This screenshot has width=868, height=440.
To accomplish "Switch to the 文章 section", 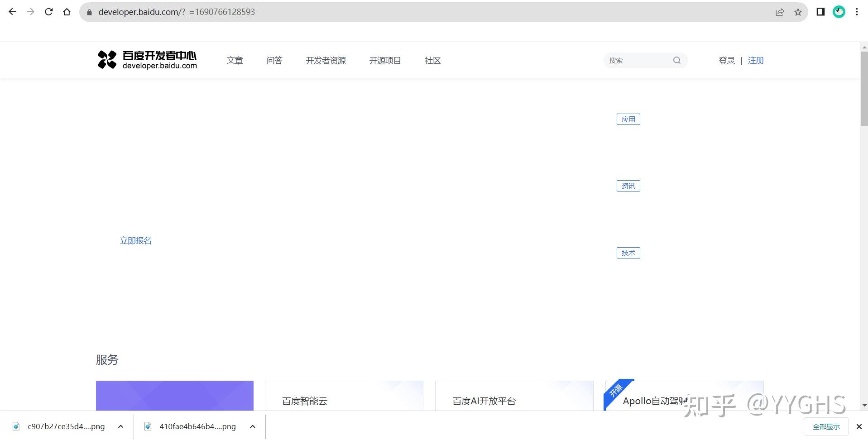I will [235, 60].
